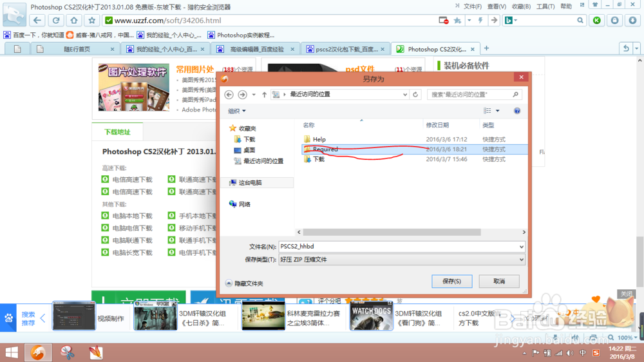This screenshot has height=362, width=644.
Task: Open a new tab with plus
Action: click(x=486, y=48)
